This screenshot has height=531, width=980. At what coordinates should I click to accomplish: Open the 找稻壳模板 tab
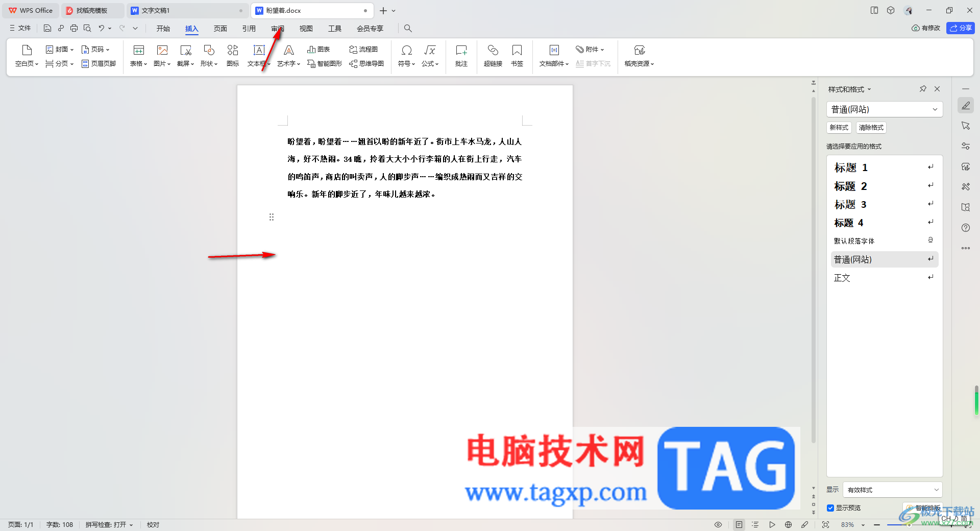[92, 10]
